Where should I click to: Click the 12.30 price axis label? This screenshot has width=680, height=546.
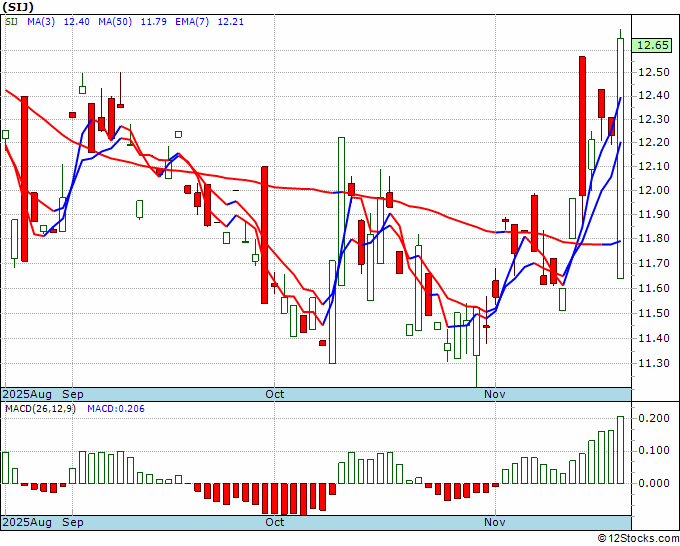coord(654,119)
